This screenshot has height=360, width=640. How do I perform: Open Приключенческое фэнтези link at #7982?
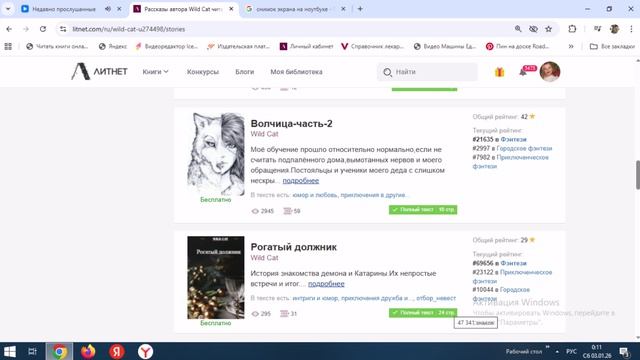[511, 162]
